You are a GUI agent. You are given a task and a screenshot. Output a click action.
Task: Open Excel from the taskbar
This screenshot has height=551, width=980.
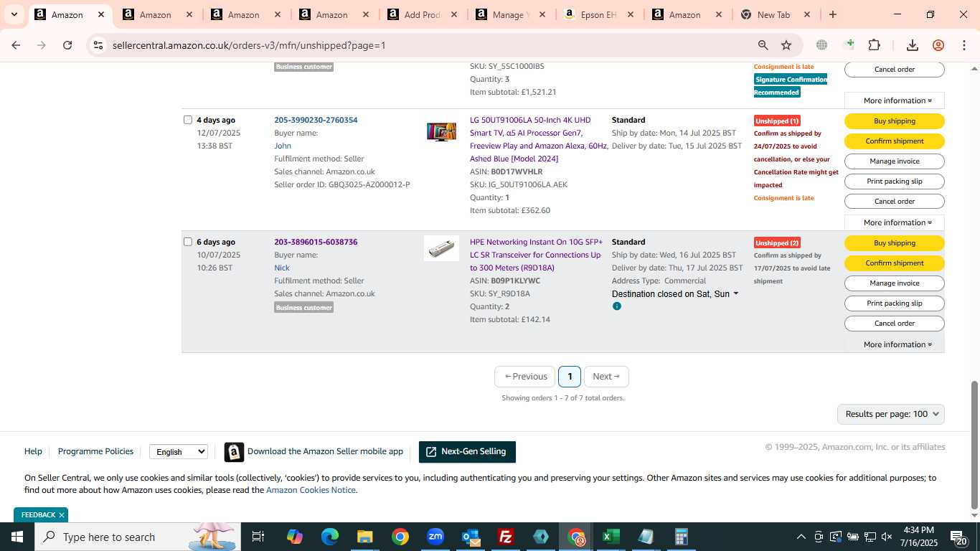pos(611,537)
